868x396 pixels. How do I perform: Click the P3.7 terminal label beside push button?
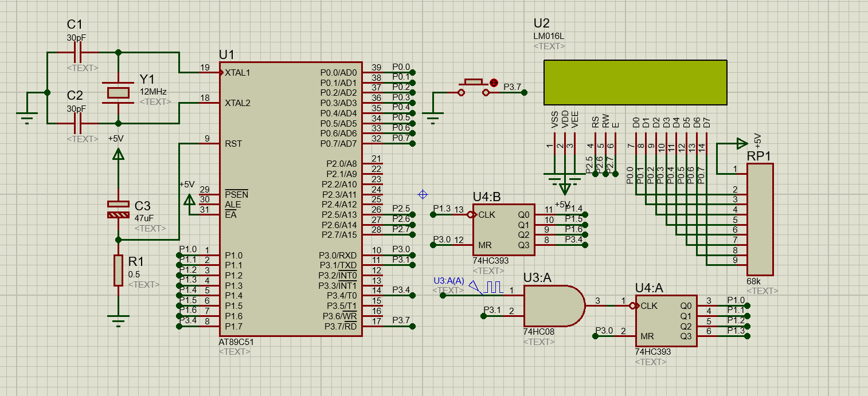[x=512, y=87]
